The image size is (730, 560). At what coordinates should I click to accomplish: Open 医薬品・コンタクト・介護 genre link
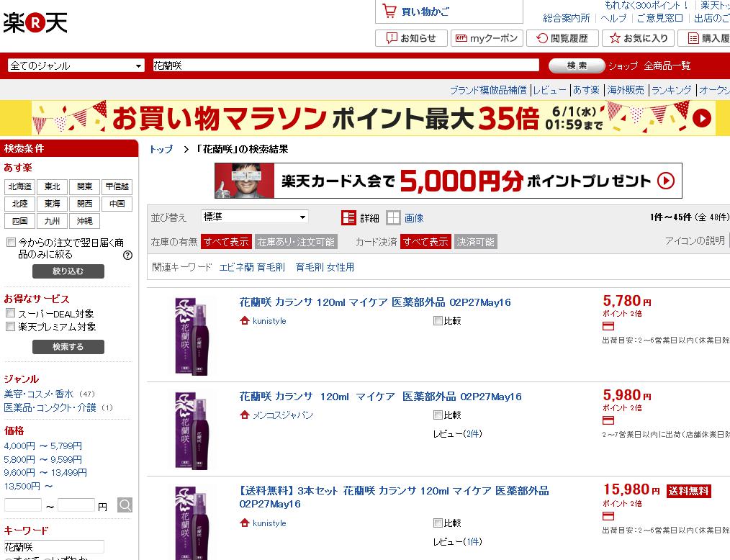pyautogui.click(x=50, y=407)
